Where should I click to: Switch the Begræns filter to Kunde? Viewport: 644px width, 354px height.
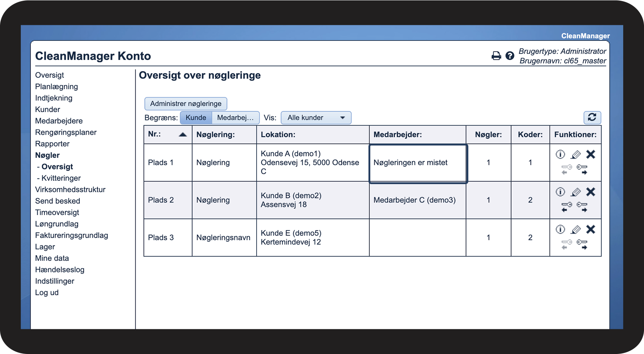[x=196, y=118]
